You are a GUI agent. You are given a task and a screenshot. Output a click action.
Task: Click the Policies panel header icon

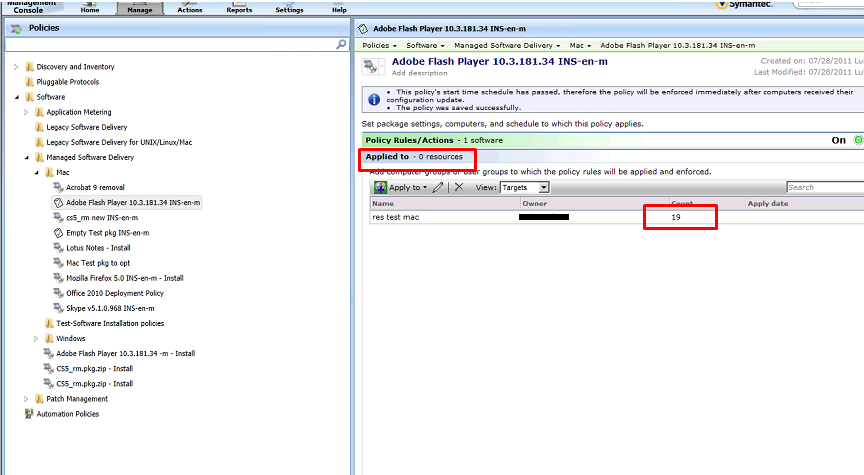point(17,28)
